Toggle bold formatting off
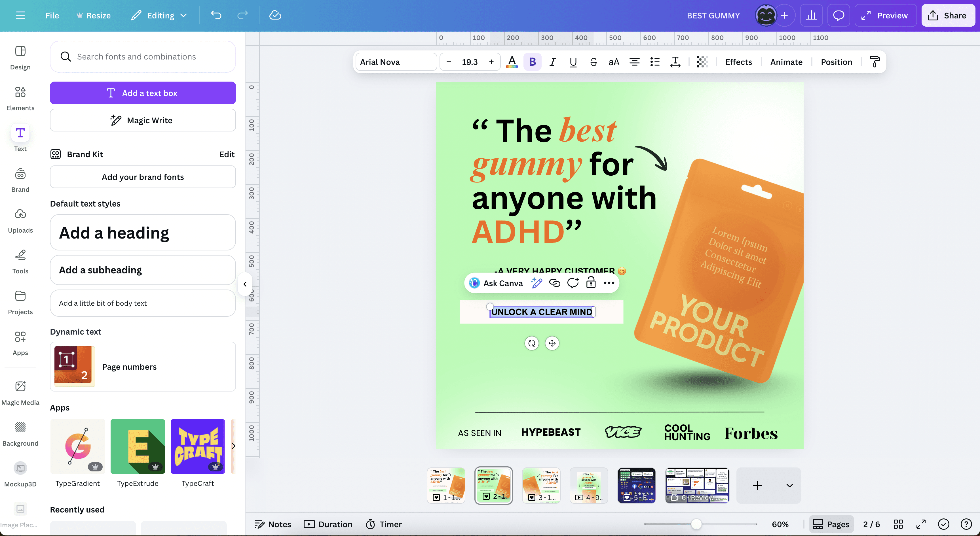This screenshot has height=536, width=980. (532, 62)
